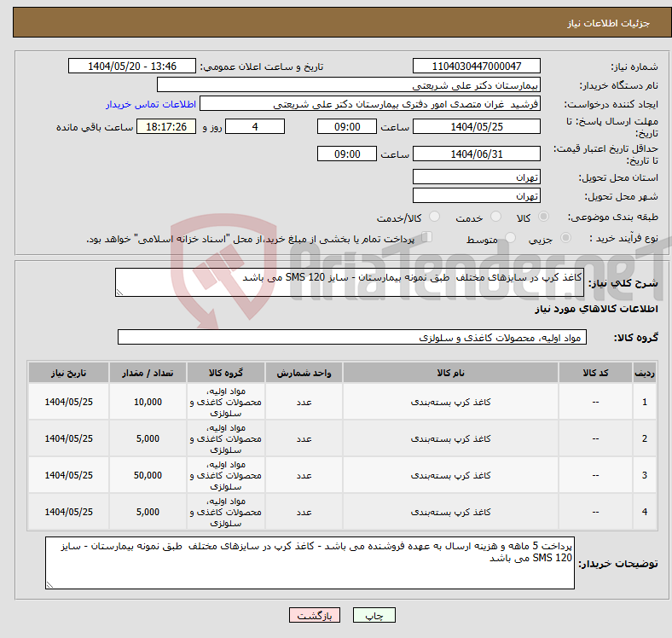The height and width of the screenshot is (638, 672).
Task: Click the requester field فرشید غران
Action: click(x=370, y=104)
